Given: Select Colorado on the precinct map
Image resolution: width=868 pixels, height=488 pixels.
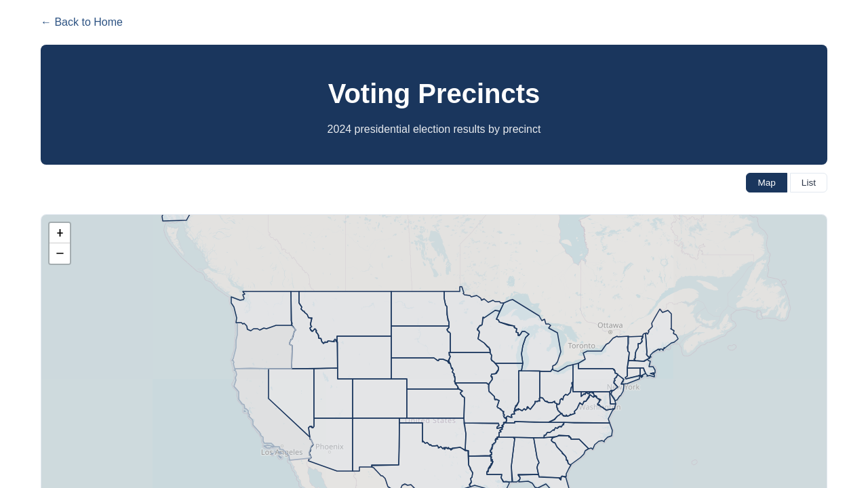Looking at the screenshot, I should [x=380, y=399].
